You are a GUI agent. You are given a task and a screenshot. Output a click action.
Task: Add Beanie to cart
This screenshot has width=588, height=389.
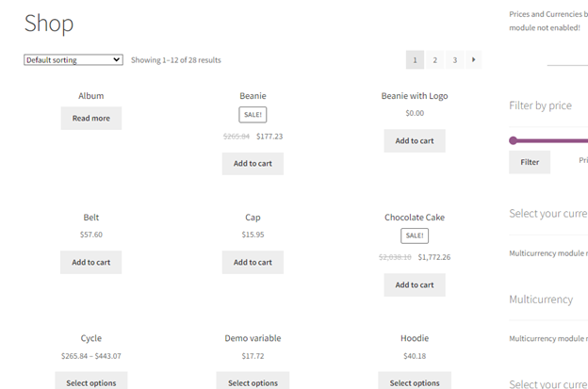click(253, 164)
